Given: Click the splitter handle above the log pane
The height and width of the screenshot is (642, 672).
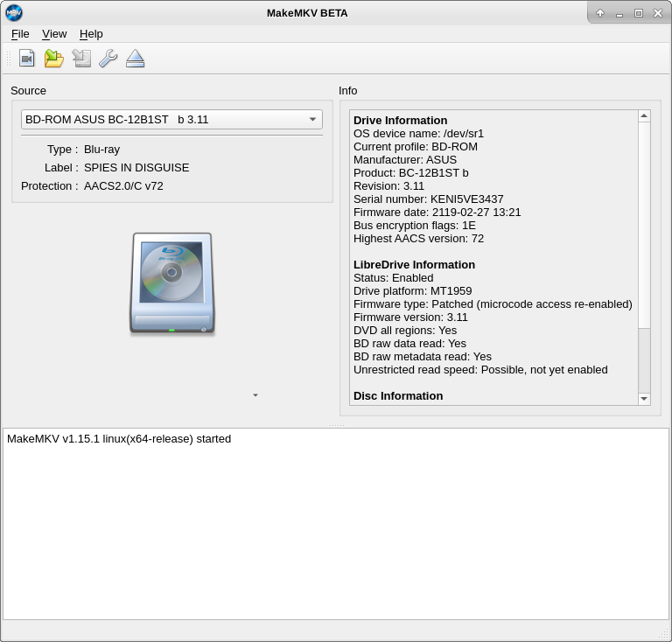Looking at the screenshot, I should [x=336, y=425].
